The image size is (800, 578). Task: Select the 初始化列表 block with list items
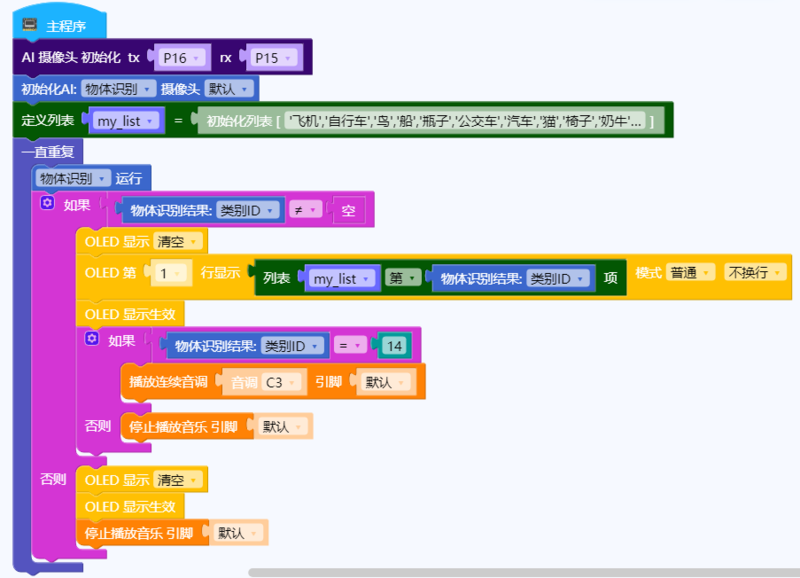[240, 121]
